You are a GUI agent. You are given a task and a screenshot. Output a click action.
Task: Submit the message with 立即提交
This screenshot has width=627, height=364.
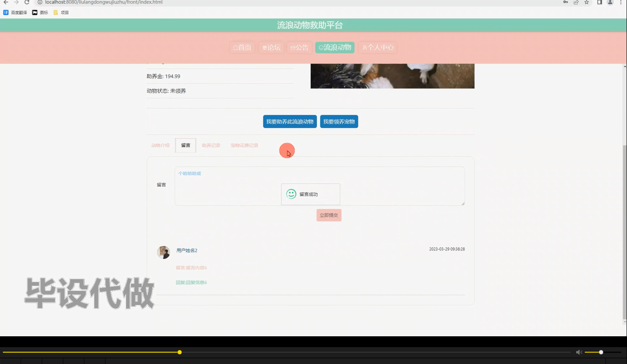click(329, 215)
